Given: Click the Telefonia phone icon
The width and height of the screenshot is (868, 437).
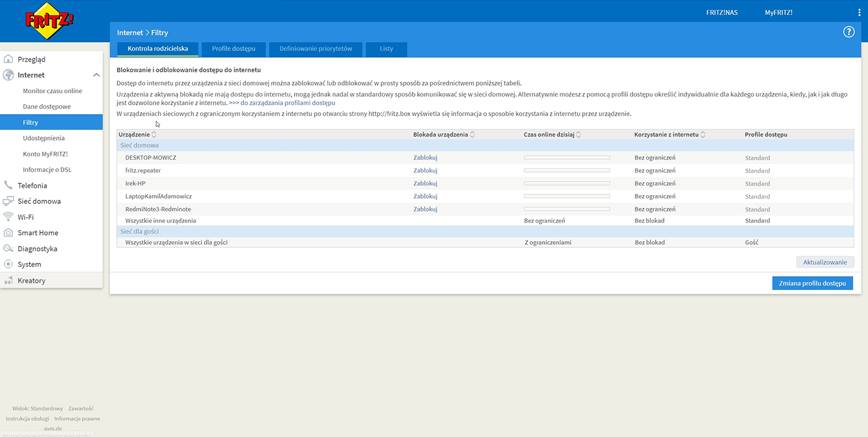Looking at the screenshot, I should point(8,185).
